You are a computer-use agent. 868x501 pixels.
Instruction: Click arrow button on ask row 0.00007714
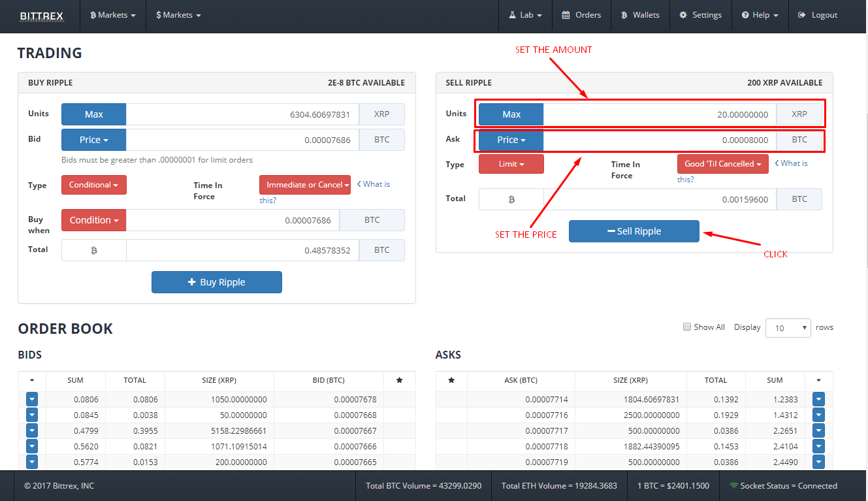[x=818, y=399]
